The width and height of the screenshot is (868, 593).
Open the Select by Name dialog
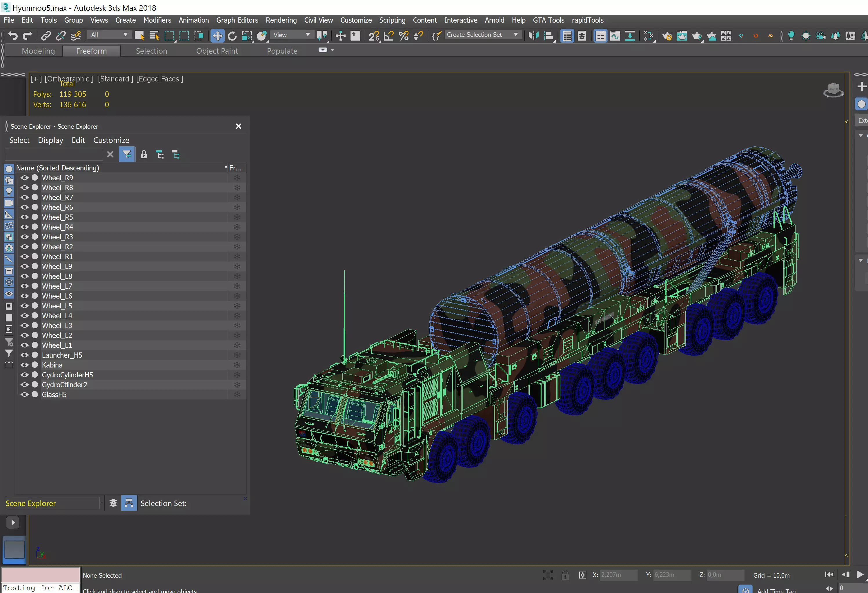154,36
